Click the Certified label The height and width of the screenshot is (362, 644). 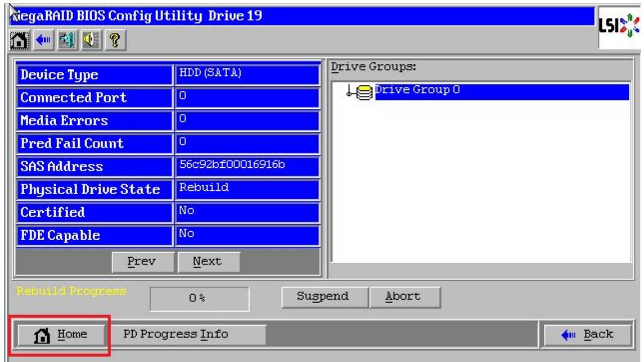point(53,212)
